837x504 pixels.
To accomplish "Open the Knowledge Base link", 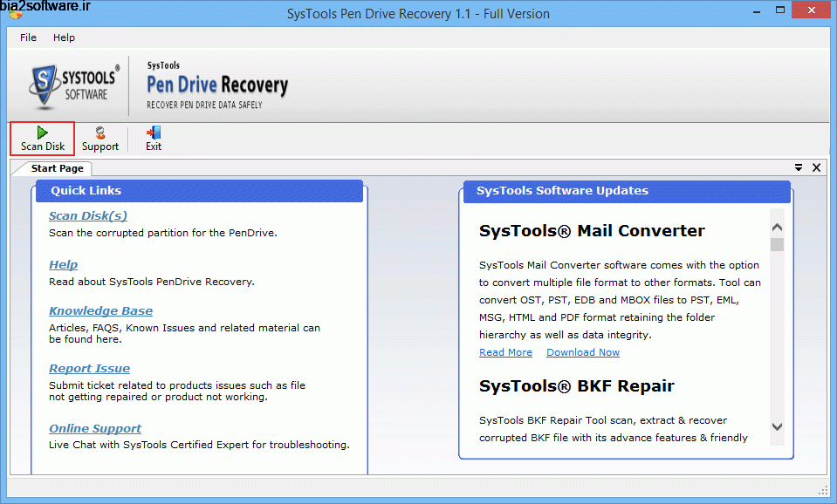I will 100,310.
